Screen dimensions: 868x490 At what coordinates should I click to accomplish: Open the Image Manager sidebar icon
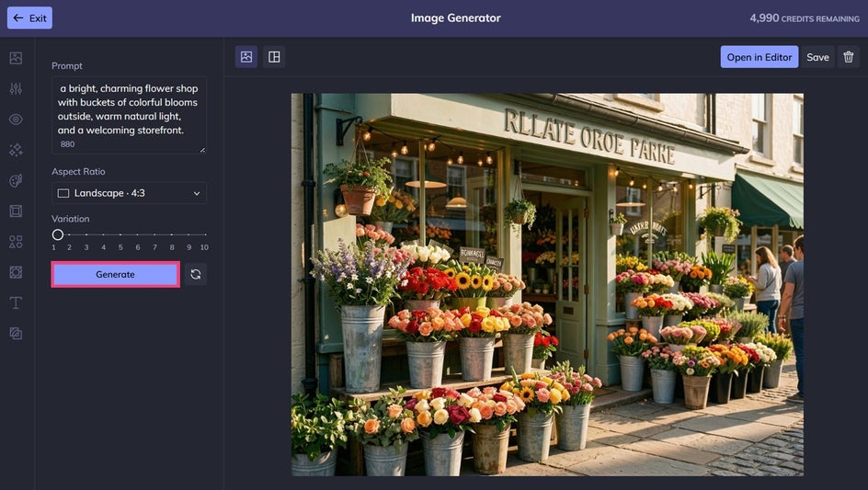click(x=16, y=58)
